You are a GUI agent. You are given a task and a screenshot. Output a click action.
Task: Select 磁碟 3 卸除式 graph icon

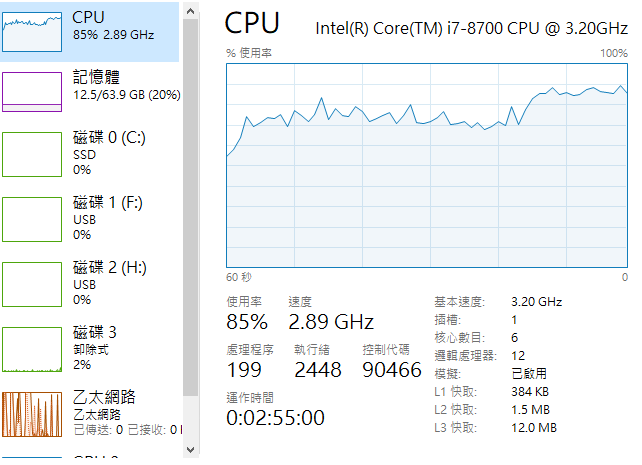(x=32, y=350)
